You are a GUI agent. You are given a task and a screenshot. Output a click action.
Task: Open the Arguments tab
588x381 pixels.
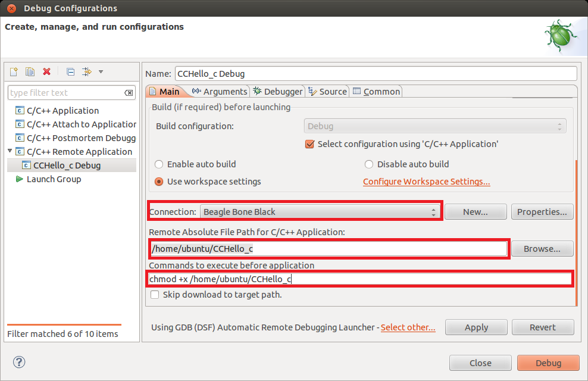220,92
